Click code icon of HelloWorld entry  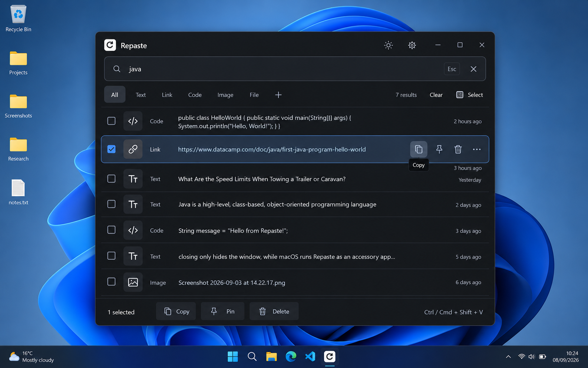tap(133, 121)
